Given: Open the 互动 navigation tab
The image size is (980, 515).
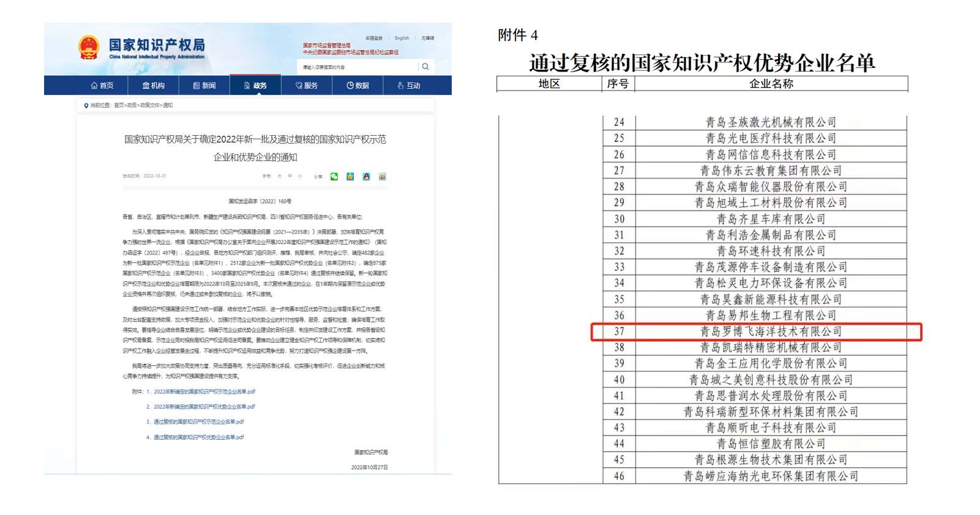Looking at the screenshot, I should (x=409, y=86).
